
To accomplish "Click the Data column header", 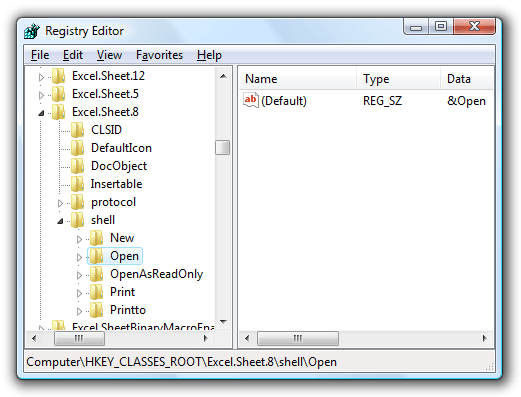I will [467, 79].
